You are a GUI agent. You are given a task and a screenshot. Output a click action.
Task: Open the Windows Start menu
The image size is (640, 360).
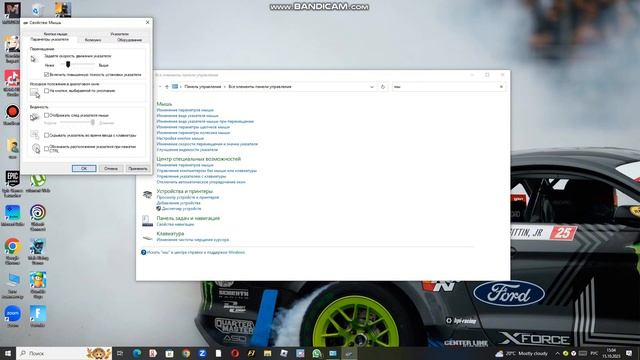pos(7,353)
